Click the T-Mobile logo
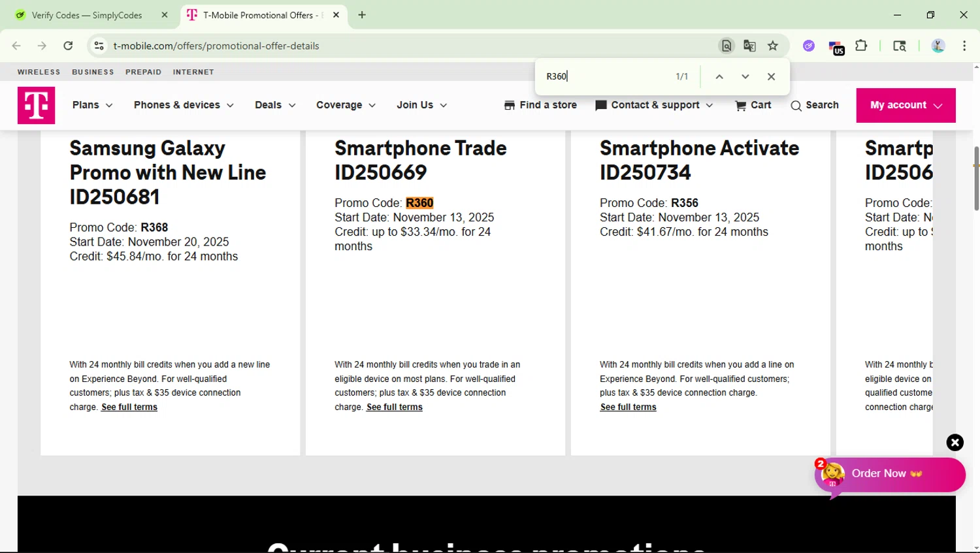 pos(36,105)
